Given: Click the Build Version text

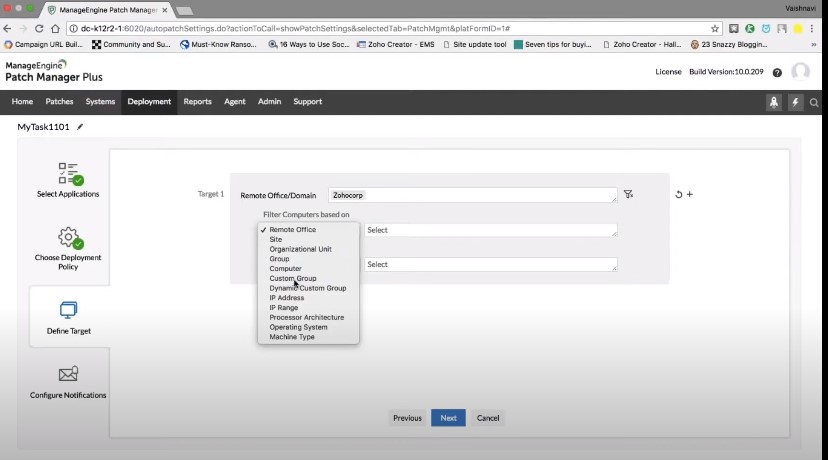Looking at the screenshot, I should (726, 72).
